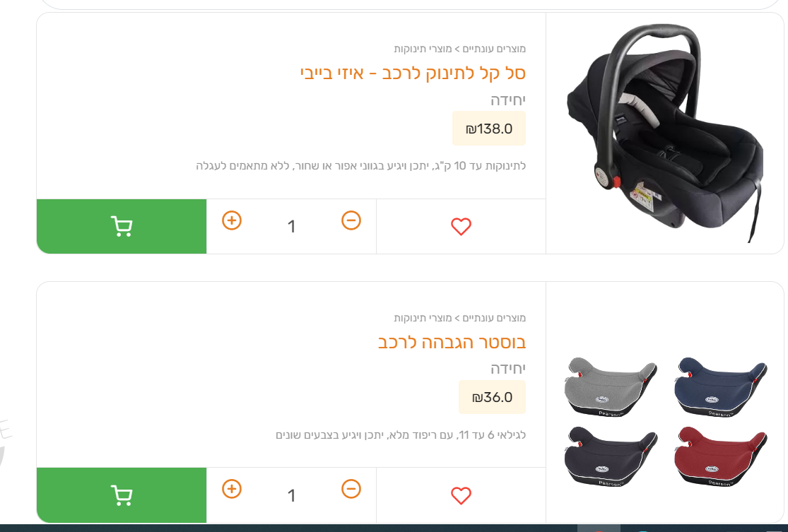Decrease quantity of the ₪138.0 baby carrier

coord(351,220)
